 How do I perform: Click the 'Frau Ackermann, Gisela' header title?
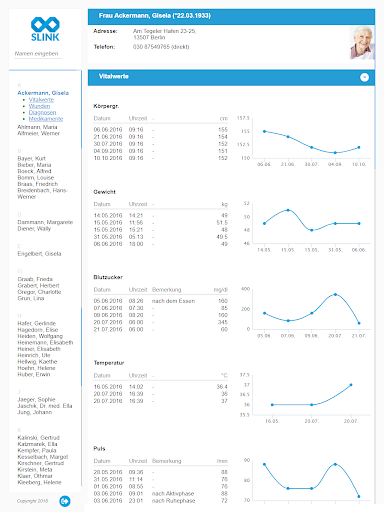coord(155,16)
